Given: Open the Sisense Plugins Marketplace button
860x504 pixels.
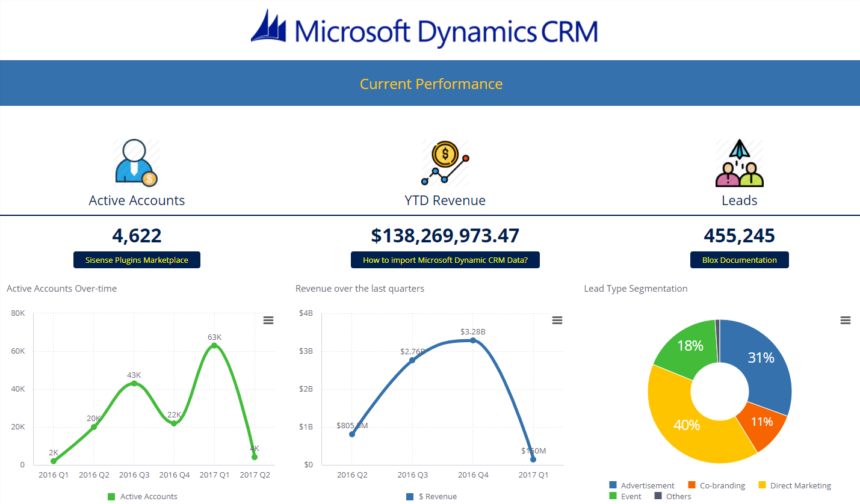Looking at the screenshot, I should click(137, 260).
